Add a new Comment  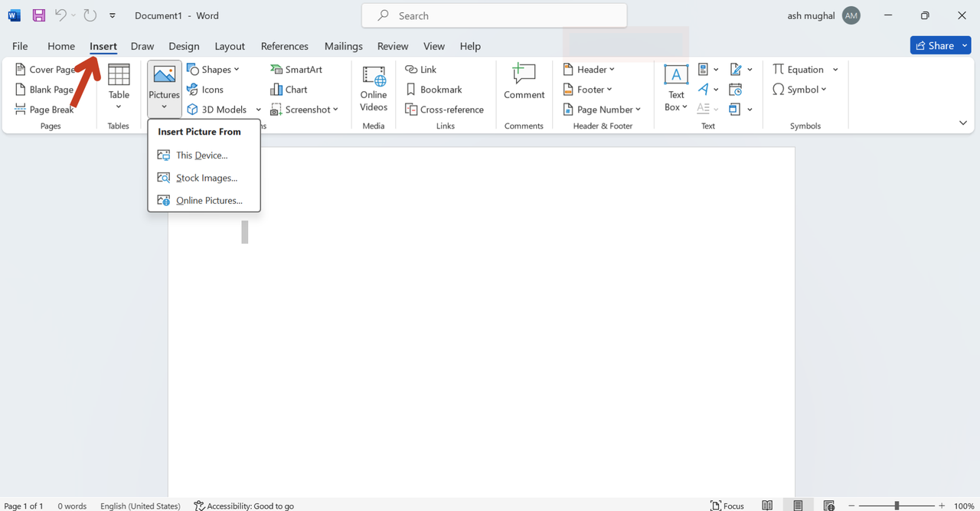click(524, 83)
